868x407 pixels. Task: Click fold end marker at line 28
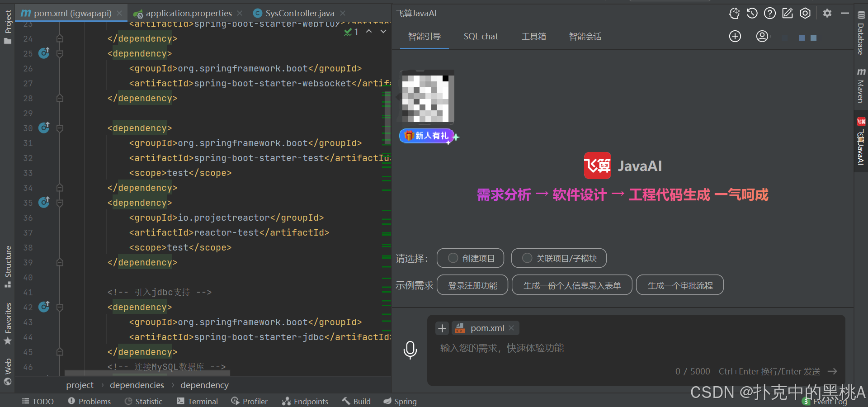[60, 98]
